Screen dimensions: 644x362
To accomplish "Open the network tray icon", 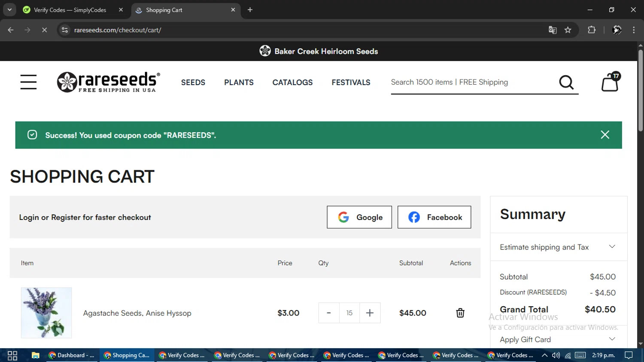I will (x=568, y=355).
